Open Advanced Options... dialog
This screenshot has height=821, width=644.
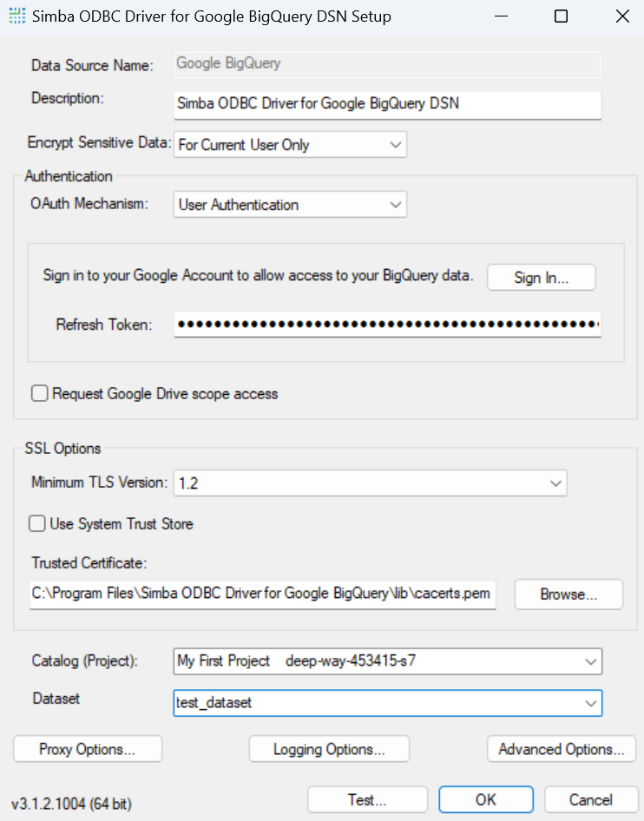(x=562, y=749)
